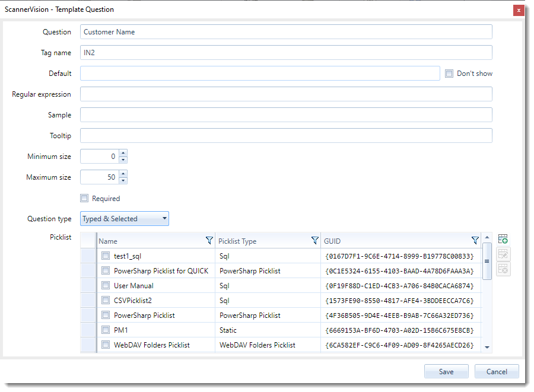Select the PM1 picklist checkbox
This screenshot has width=534, height=392.
(106, 330)
